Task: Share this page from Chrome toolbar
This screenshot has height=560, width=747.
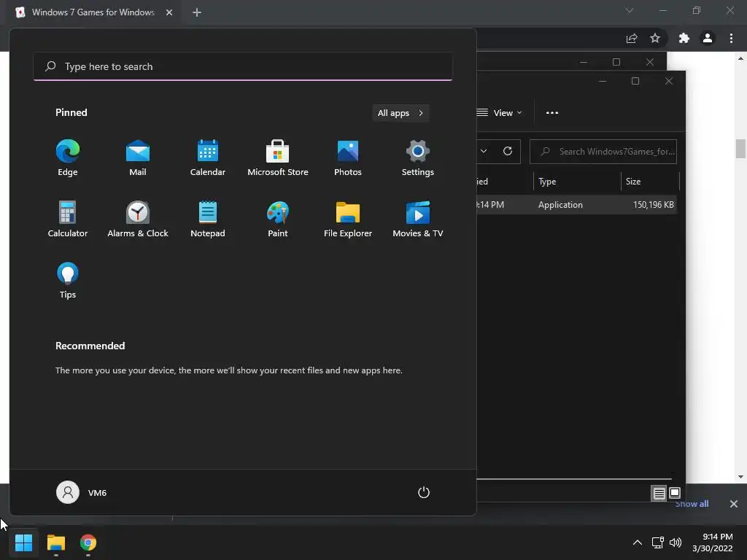Action: (x=632, y=38)
